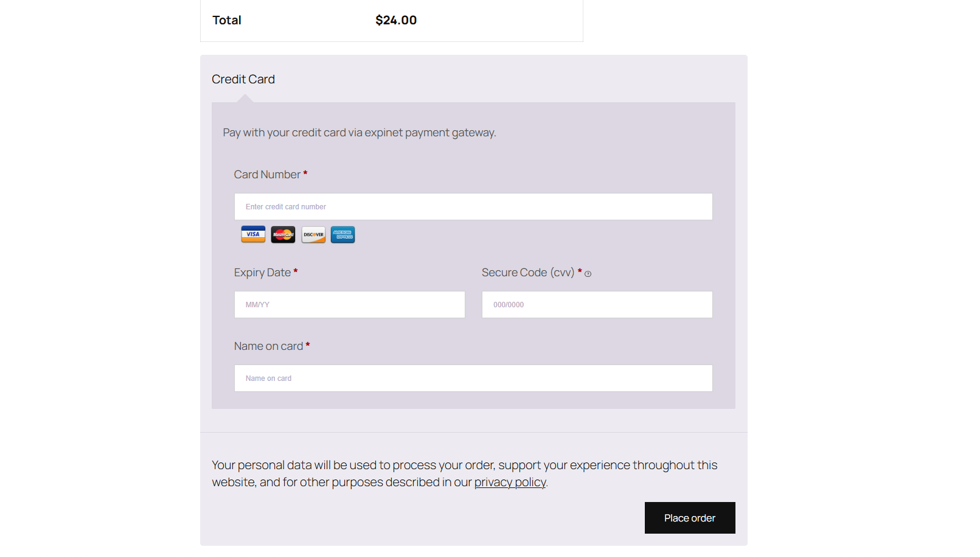Click the Expiry Date MM/YY field

pos(349,304)
